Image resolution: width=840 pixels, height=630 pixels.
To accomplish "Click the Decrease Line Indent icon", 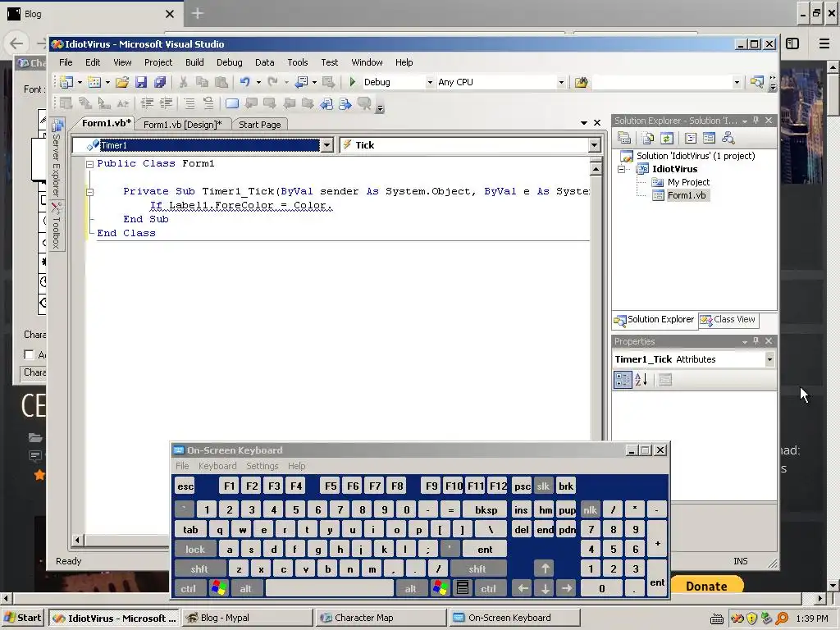I will click(147, 103).
